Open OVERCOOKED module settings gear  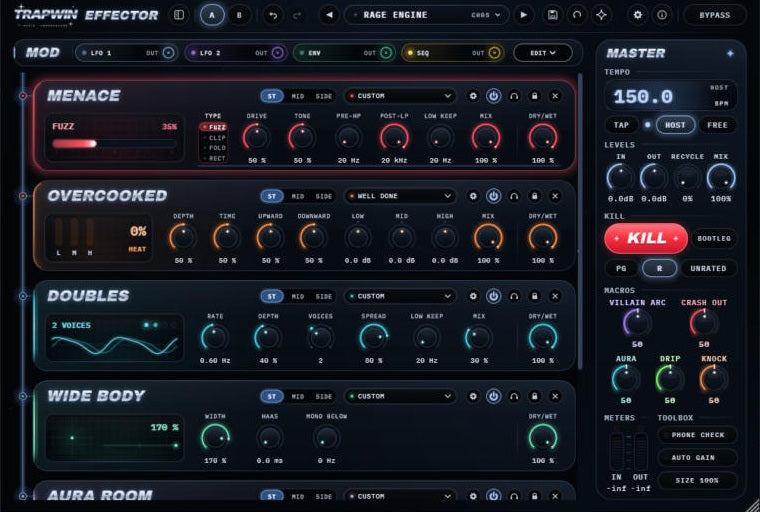[473, 196]
